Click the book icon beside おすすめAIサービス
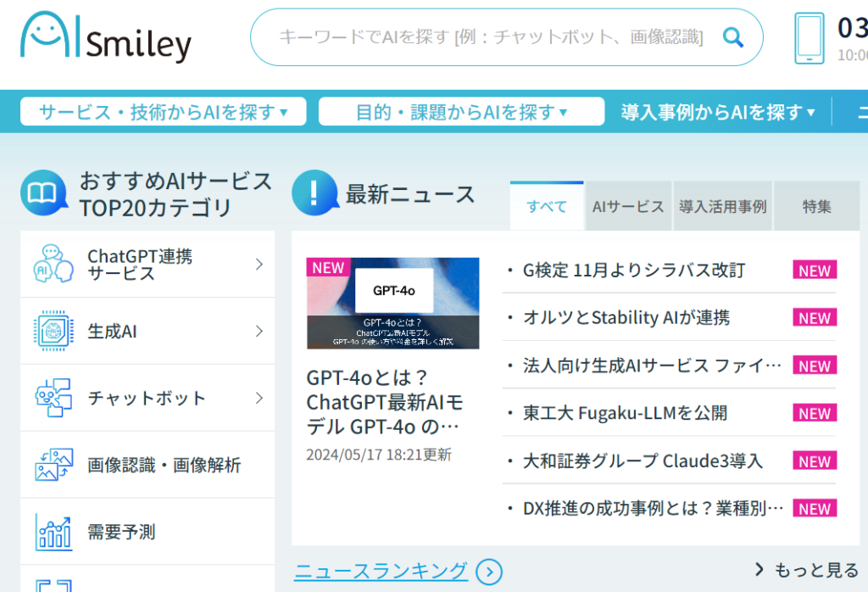868x592 pixels. coord(43,193)
